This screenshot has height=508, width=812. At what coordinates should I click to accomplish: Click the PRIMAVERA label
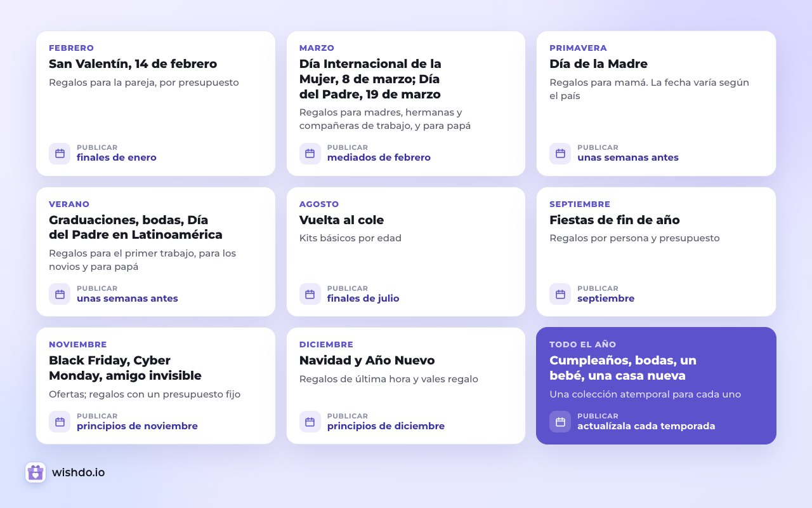pyautogui.click(x=578, y=48)
